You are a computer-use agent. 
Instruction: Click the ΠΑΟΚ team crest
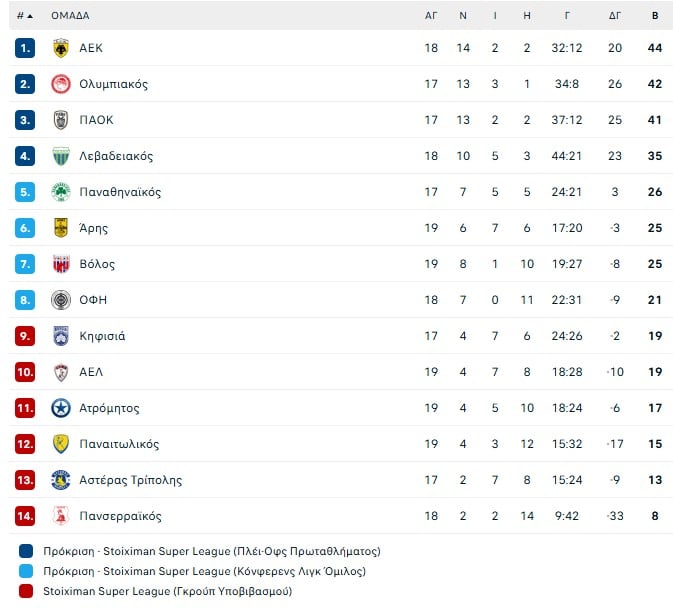(x=61, y=120)
